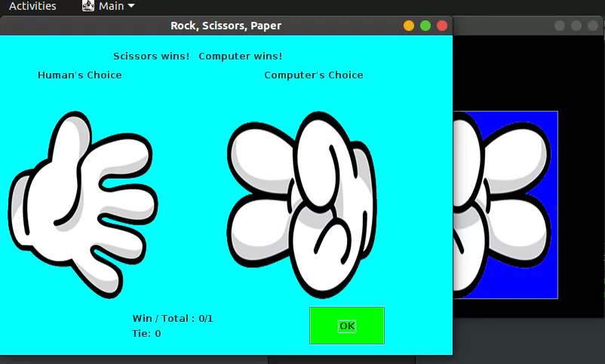Minimize the background window
The height and width of the screenshot is (364, 605).
[560, 26]
